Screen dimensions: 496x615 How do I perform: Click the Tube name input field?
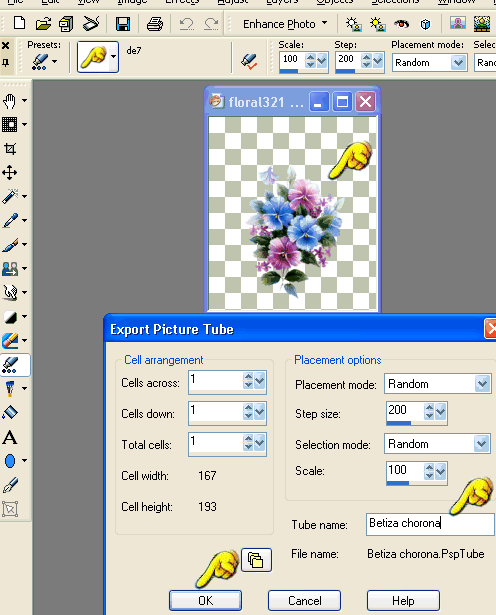click(430, 524)
